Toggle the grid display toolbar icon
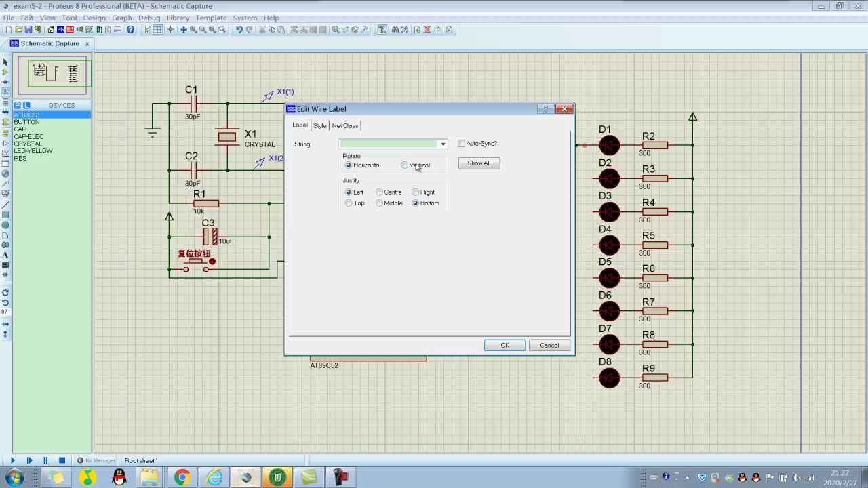This screenshot has width=868, height=488. coord(158,30)
